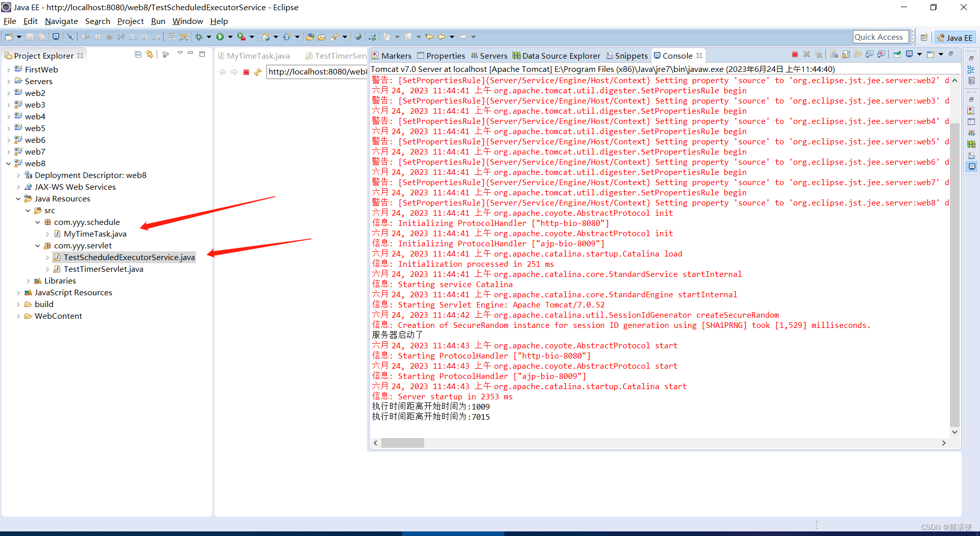Open the Window menu
Viewport: 980px width, 536px height.
coord(187,21)
